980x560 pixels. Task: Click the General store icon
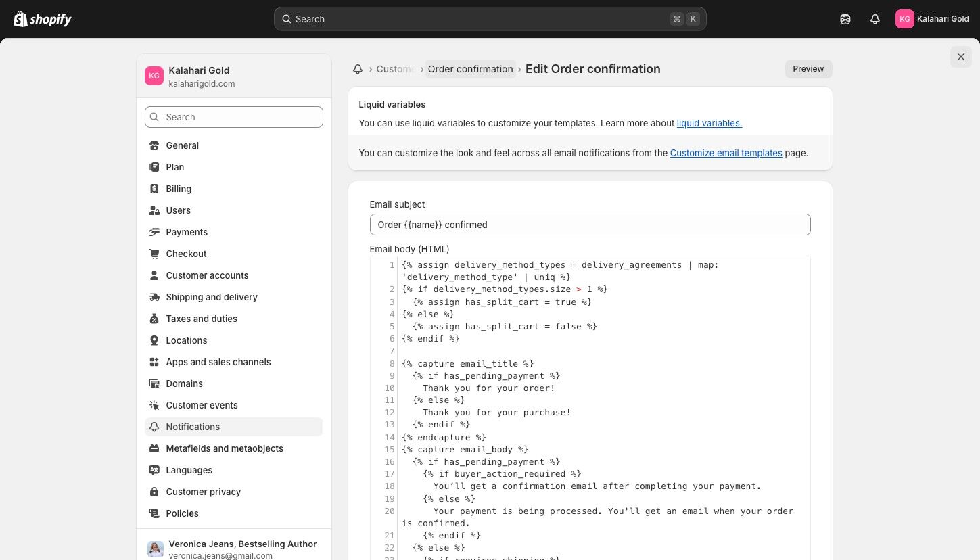point(154,145)
